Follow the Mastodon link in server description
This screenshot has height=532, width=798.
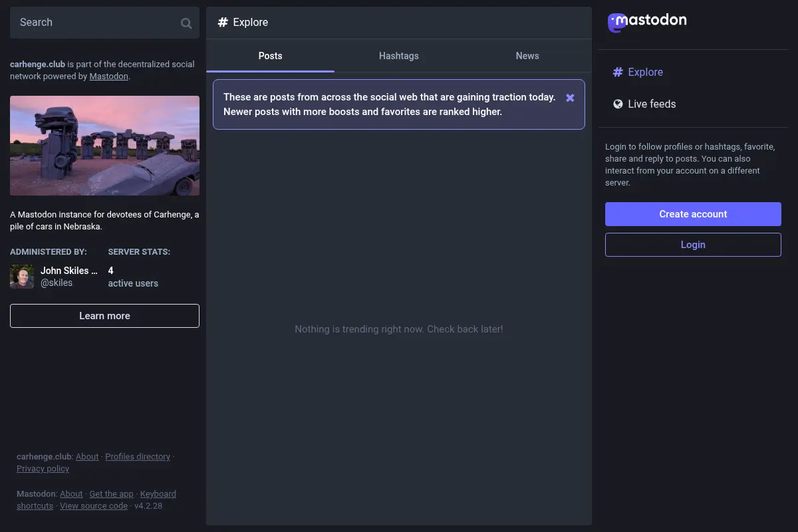click(108, 76)
